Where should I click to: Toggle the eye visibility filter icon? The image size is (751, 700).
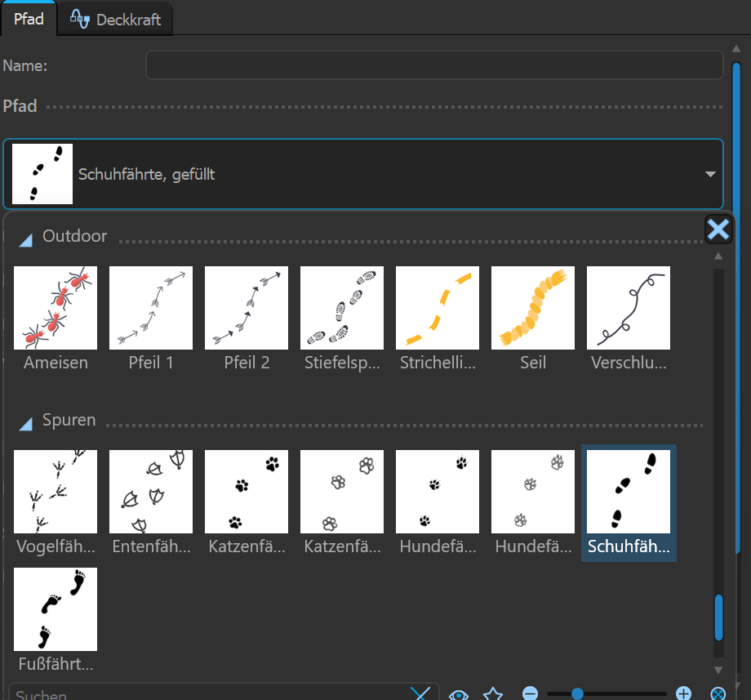(460, 694)
